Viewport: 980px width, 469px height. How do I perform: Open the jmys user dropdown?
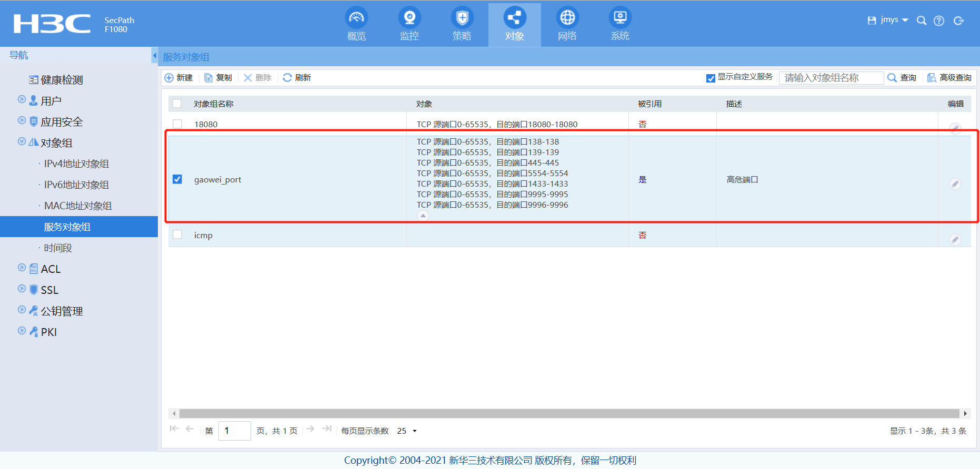[894, 20]
